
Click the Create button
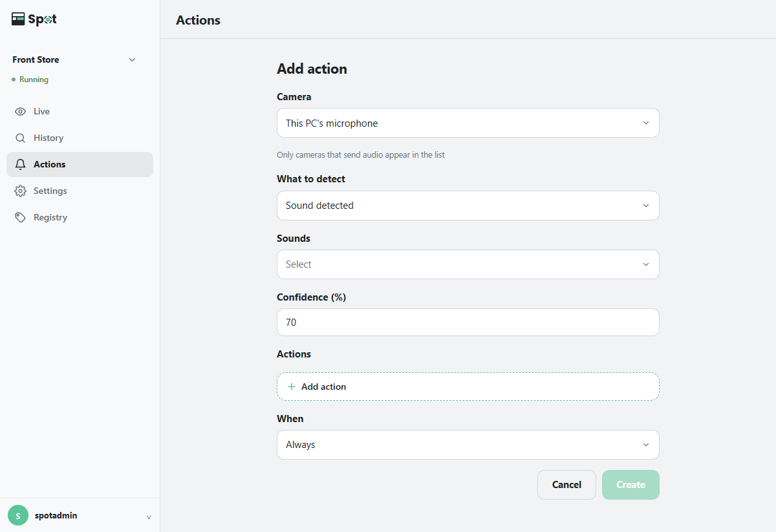pos(630,485)
